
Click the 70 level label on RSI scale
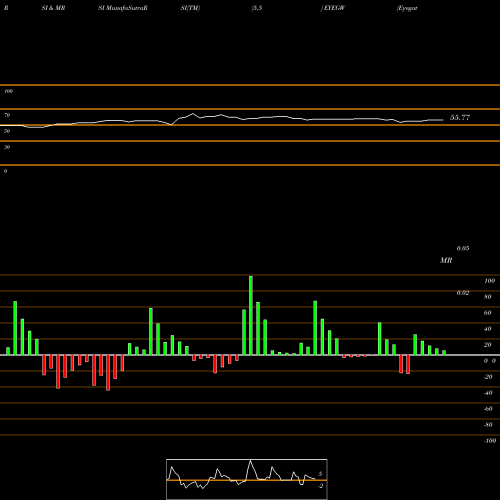click(7, 115)
